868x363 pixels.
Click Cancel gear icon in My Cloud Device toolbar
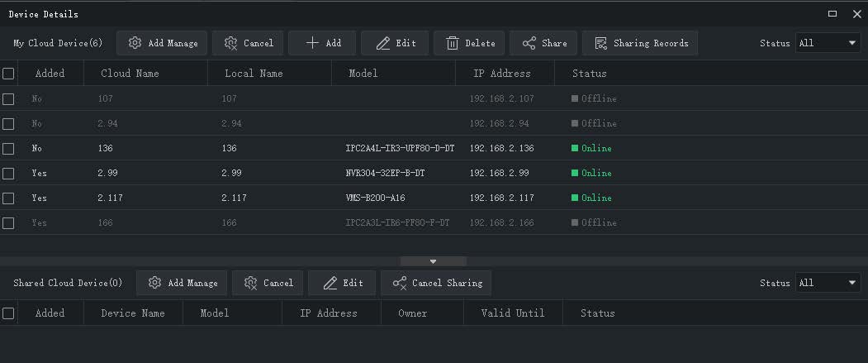(231, 43)
